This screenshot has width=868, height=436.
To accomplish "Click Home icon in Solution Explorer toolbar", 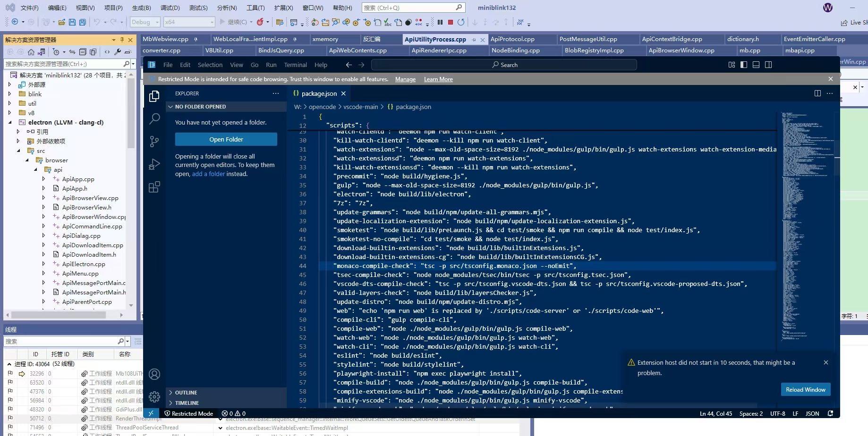I will point(31,52).
